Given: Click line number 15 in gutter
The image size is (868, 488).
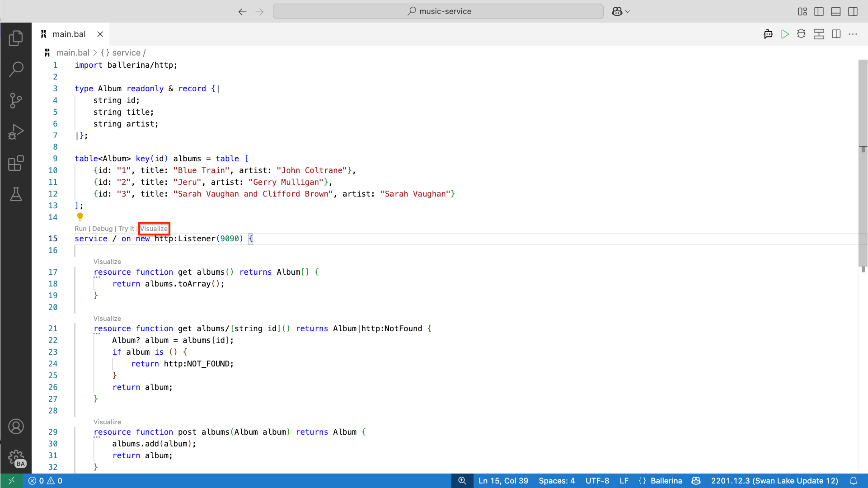Looking at the screenshot, I should 53,239.
